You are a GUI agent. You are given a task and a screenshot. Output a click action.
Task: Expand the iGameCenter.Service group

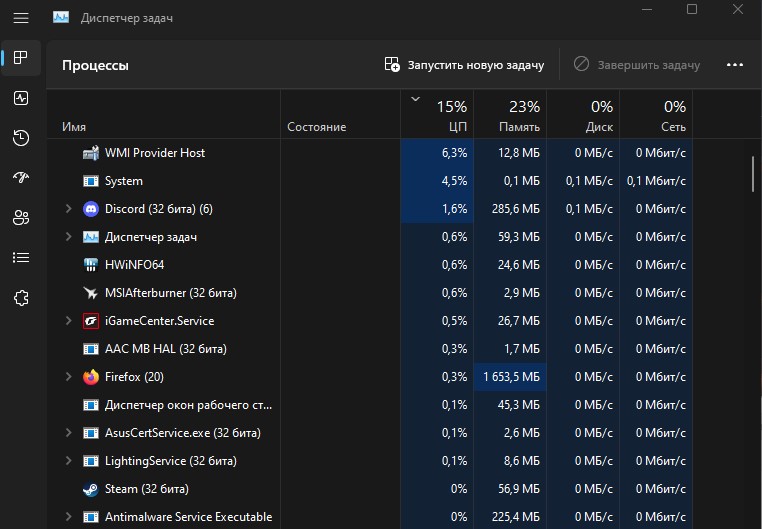(x=69, y=321)
